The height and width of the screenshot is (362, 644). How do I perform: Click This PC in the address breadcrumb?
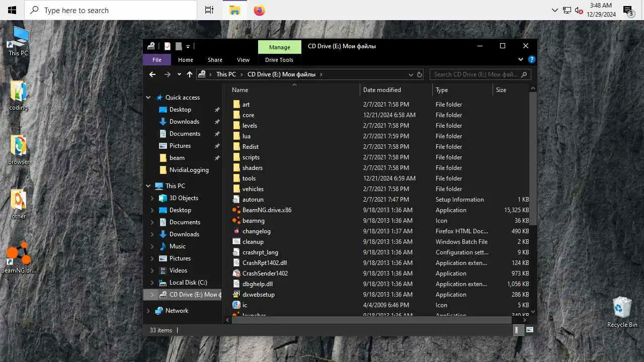[226, 74]
